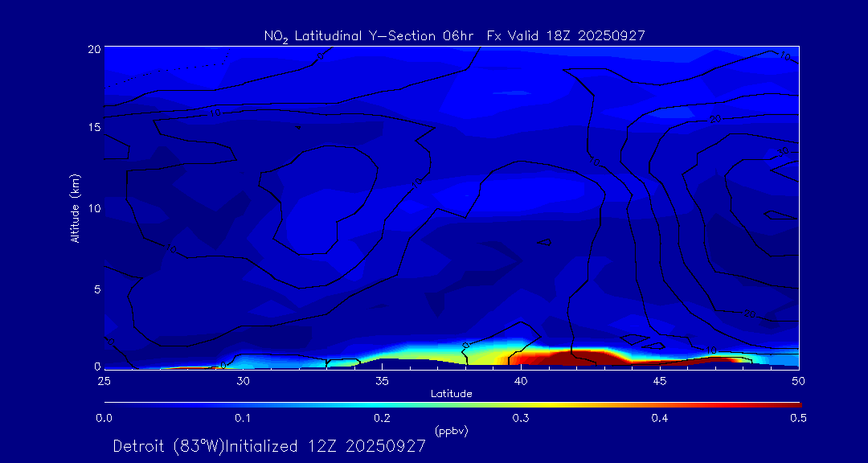Select the 0.4 colorbar scale label
The width and height of the screenshot is (868, 463).
[x=660, y=418]
